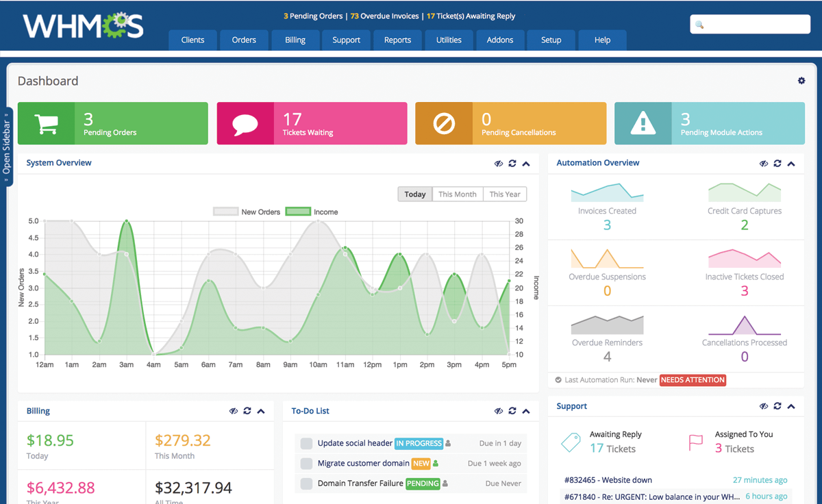Click the Pending Cancellations ban icon

[x=444, y=124]
